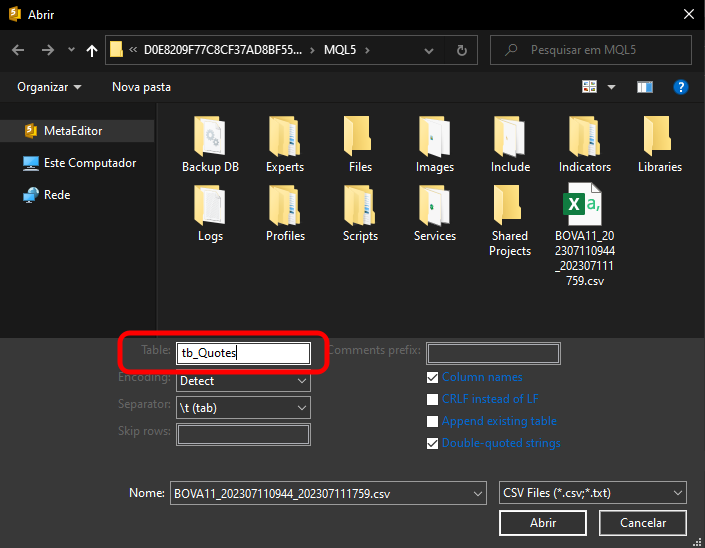Open the Backup DB folder

210,144
